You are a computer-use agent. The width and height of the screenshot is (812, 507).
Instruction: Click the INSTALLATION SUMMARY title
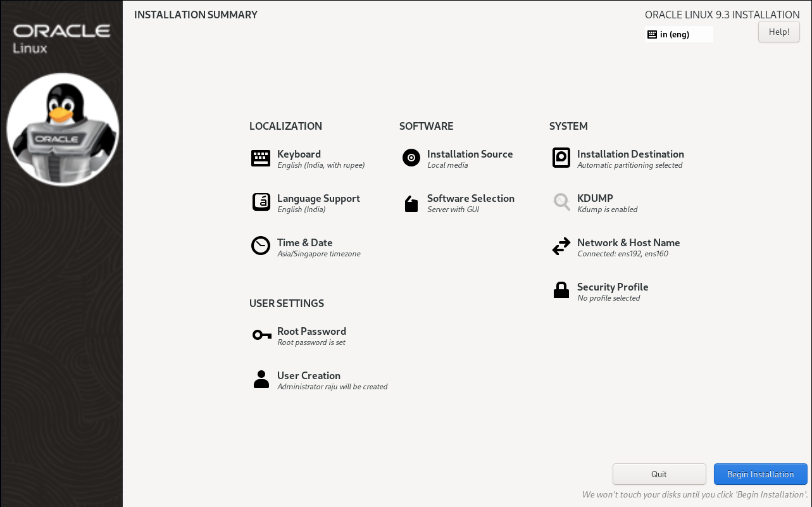(x=196, y=15)
